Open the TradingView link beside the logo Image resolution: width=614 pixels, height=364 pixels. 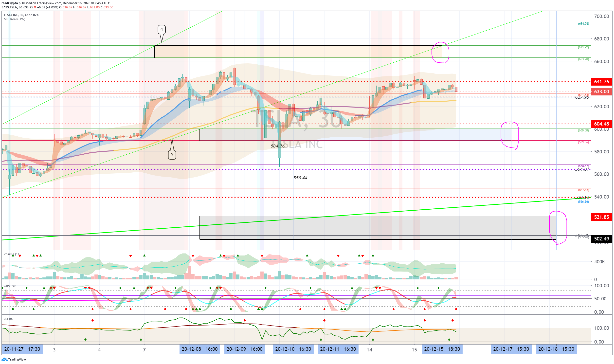click(17, 360)
